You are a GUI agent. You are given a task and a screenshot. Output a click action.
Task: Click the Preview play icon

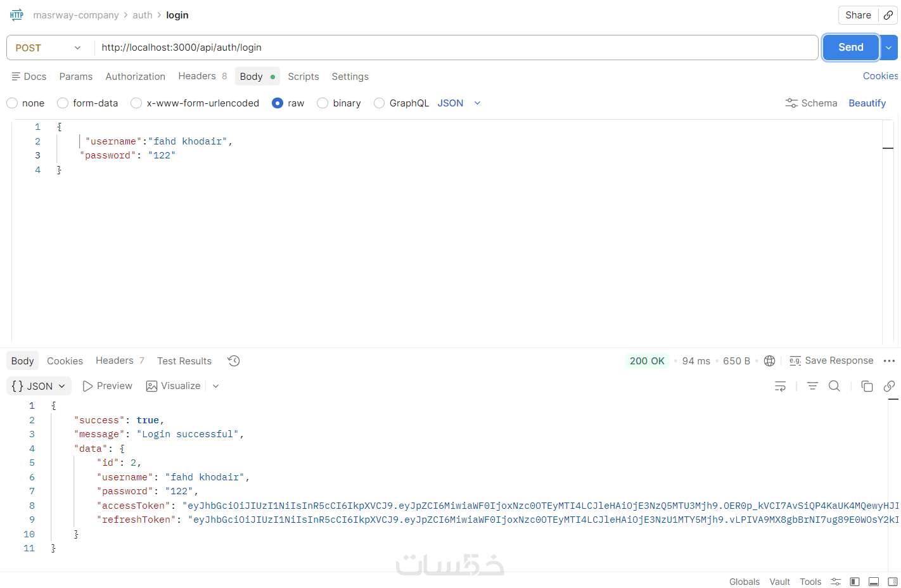pos(88,386)
